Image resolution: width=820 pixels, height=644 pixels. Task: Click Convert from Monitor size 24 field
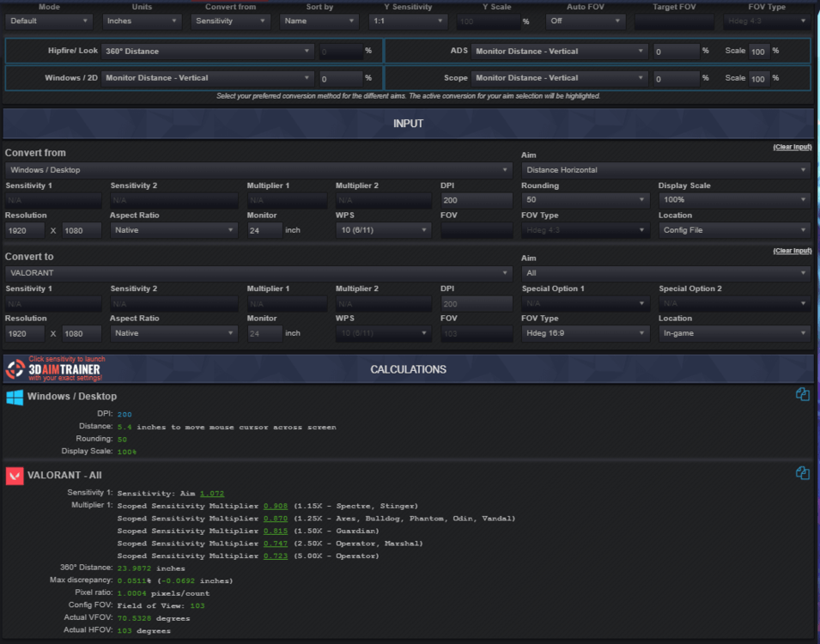click(x=264, y=231)
